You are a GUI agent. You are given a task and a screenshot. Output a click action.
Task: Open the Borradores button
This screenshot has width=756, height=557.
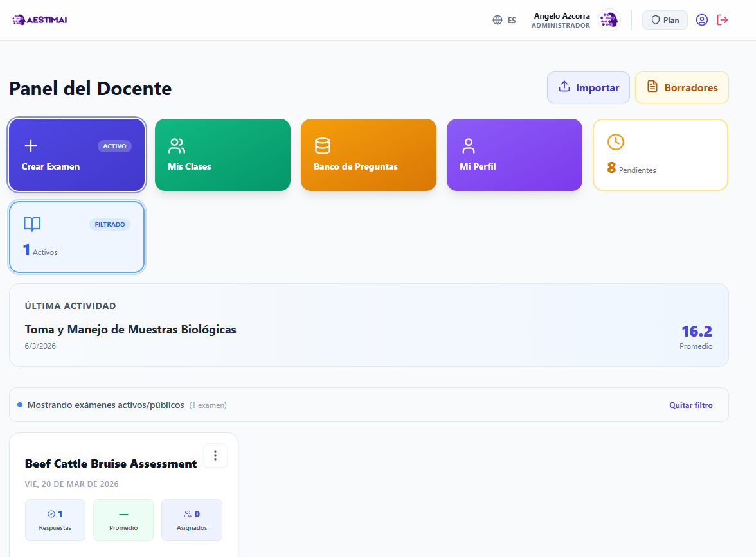[681, 87]
